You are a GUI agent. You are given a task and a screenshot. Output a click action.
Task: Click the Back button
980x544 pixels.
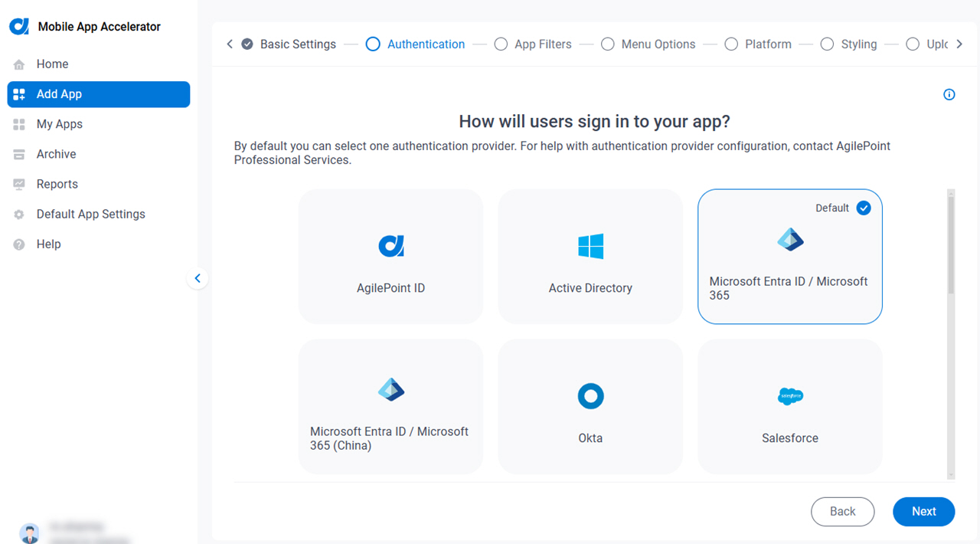click(843, 512)
